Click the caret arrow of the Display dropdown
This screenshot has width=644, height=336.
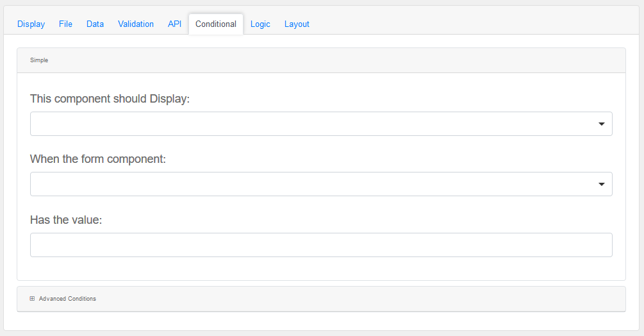(x=601, y=124)
